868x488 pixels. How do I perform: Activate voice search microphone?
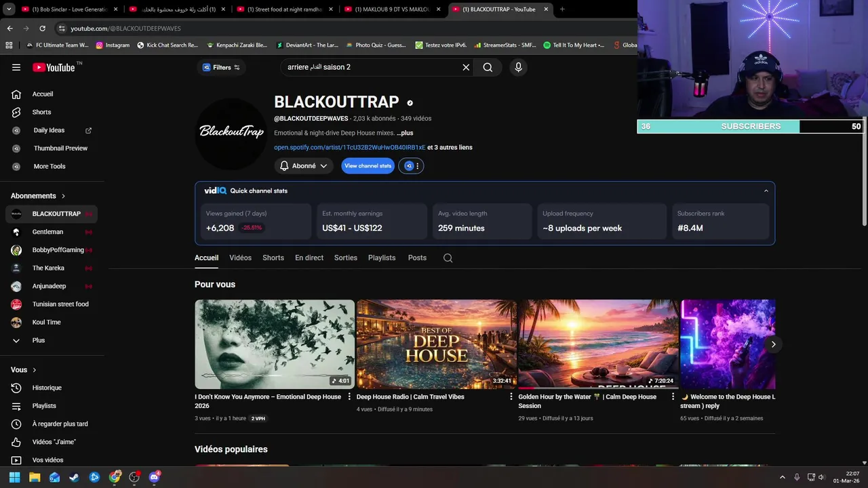(518, 67)
